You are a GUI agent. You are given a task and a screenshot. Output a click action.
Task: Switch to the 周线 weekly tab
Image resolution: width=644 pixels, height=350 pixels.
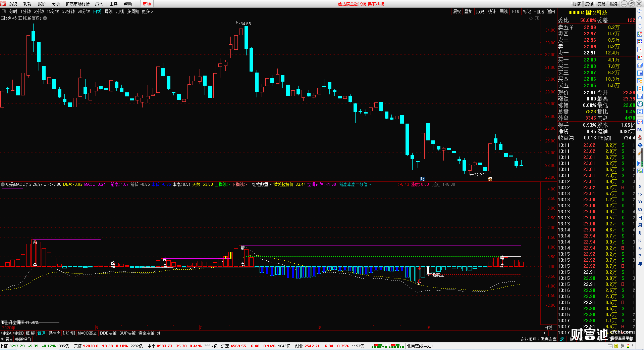pos(109,11)
